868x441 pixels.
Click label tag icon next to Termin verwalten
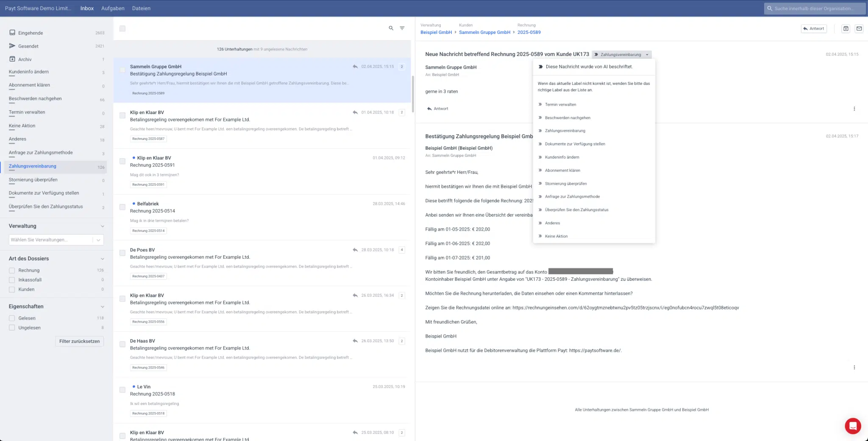(540, 104)
